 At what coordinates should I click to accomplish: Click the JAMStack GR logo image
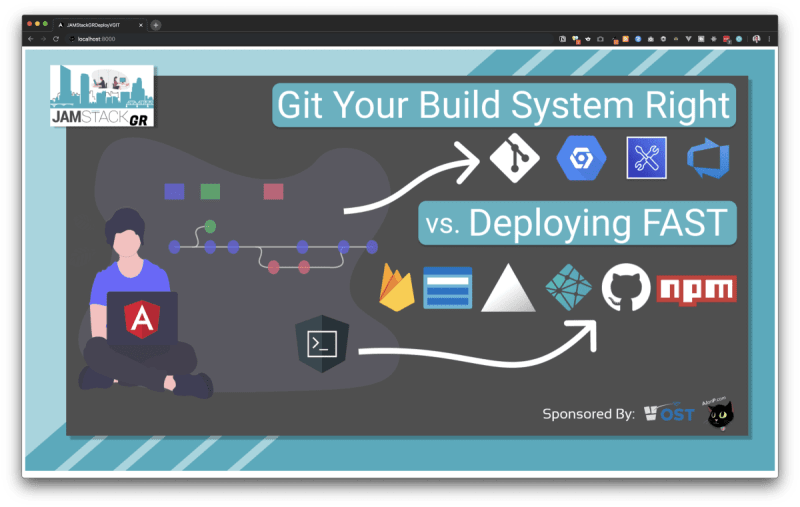(x=102, y=95)
